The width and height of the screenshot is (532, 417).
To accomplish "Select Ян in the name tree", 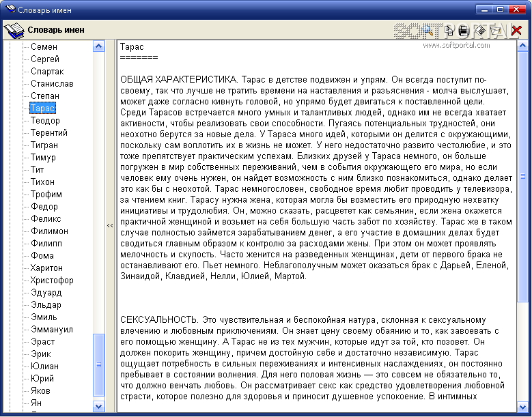I will (x=36, y=403).
